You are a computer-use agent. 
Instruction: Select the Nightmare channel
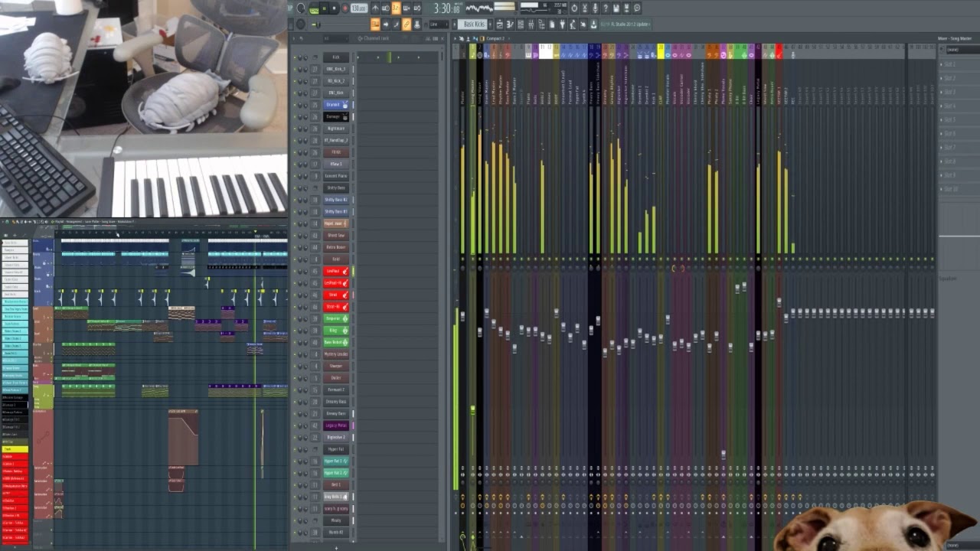335,129
